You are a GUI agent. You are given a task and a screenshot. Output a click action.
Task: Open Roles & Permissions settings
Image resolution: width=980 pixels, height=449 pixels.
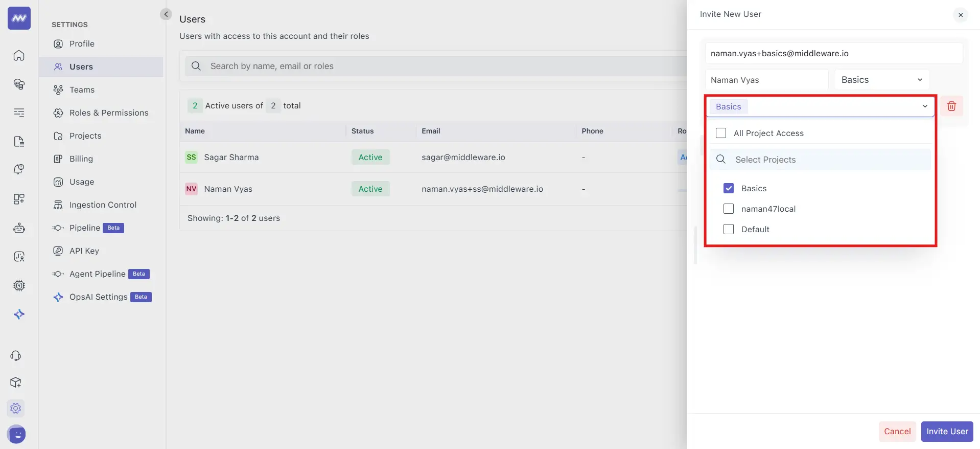click(x=109, y=113)
